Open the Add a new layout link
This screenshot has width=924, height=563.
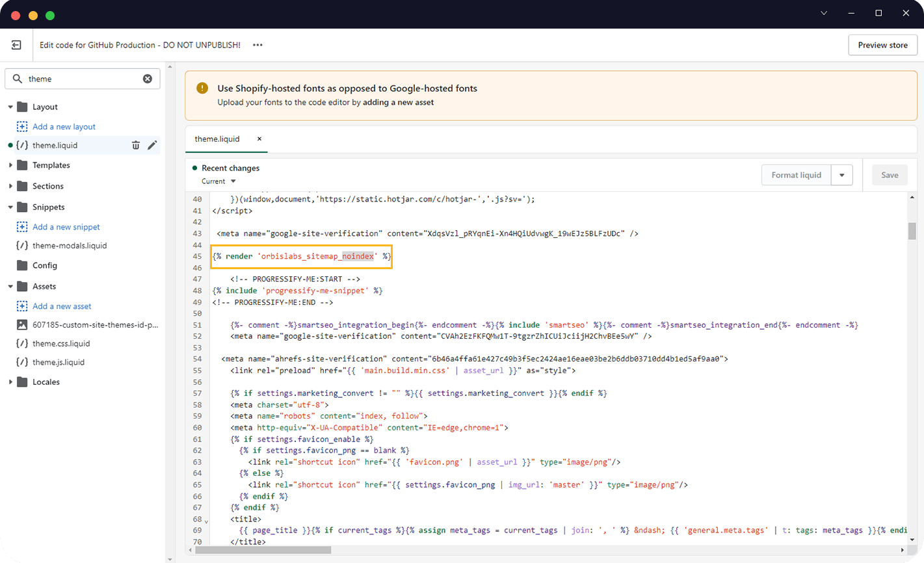(x=64, y=127)
